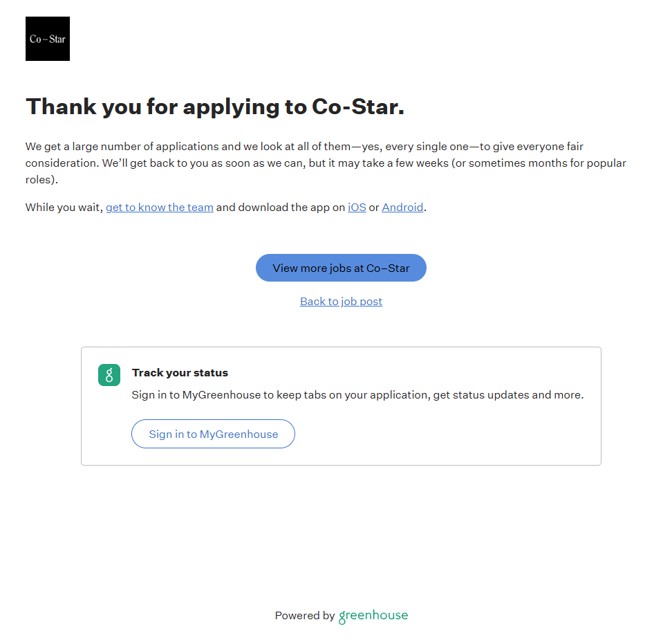Follow the Android app download link

(x=402, y=207)
